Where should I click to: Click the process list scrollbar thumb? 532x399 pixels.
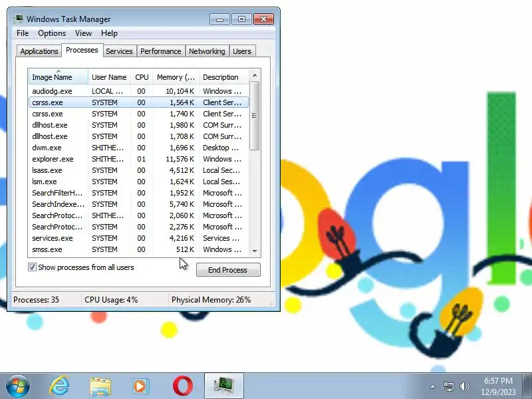pos(255,115)
